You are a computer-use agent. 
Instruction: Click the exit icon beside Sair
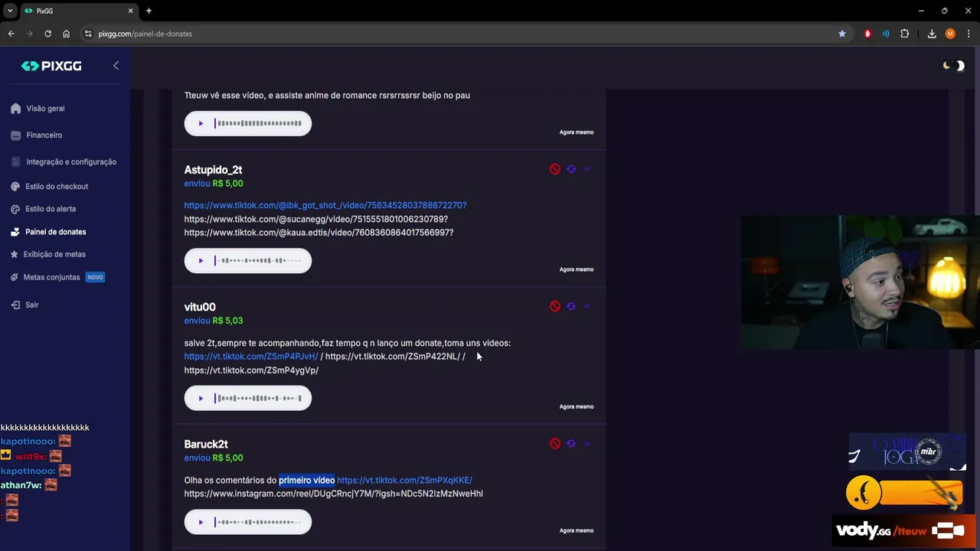tap(15, 305)
